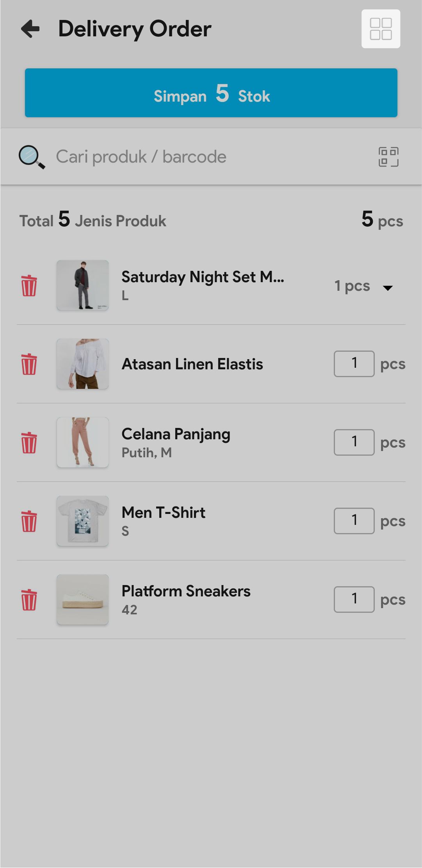
Task: Click the magnifying glass search icon
Action: click(32, 157)
